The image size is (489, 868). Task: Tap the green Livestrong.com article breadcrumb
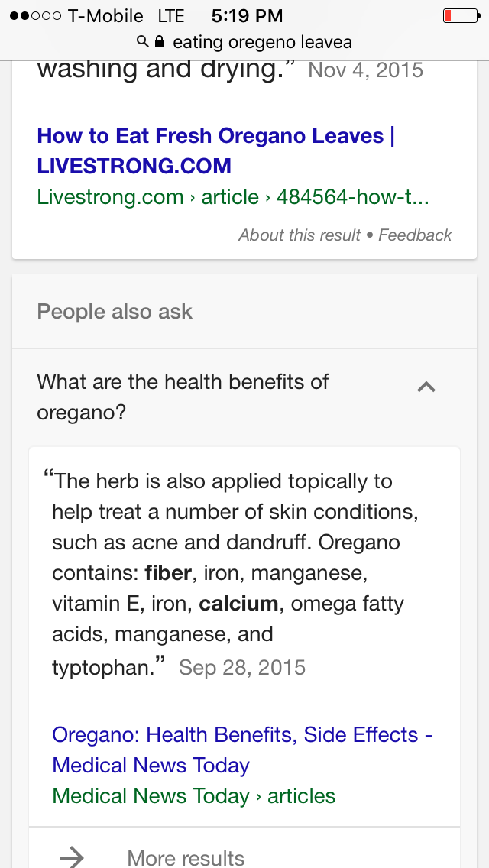click(232, 197)
